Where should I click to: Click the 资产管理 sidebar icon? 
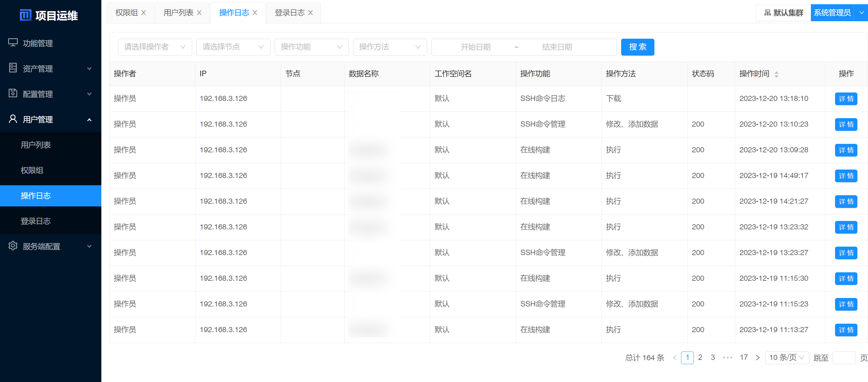pyautogui.click(x=13, y=68)
